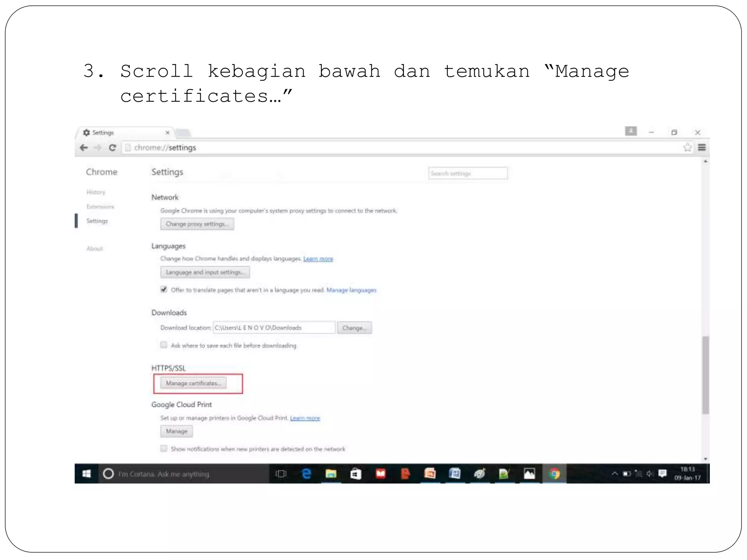Open the Manage languages link
Image resolution: width=747 pixels, height=560 pixels.
click(351, 290)
